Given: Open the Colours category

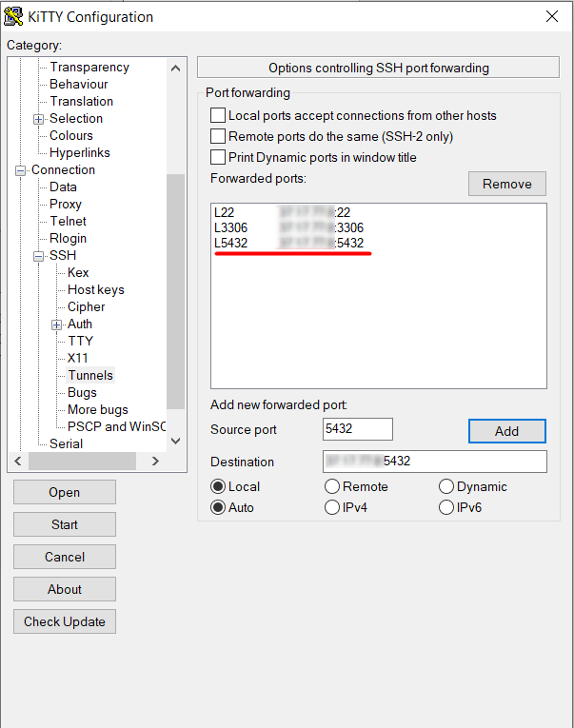Looking at the screenshot, I should tap(71, 136).
